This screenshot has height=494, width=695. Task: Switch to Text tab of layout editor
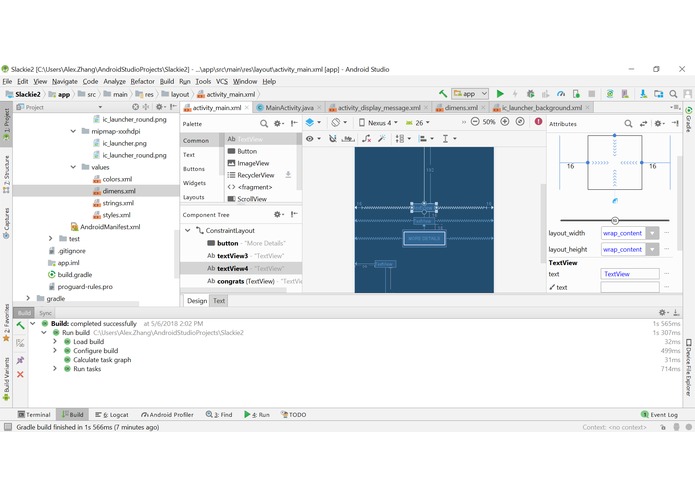[x=219, y=300]
